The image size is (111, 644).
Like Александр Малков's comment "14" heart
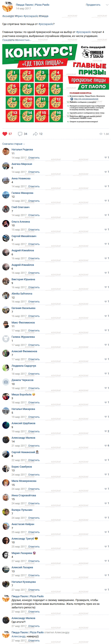click(106, 446)
